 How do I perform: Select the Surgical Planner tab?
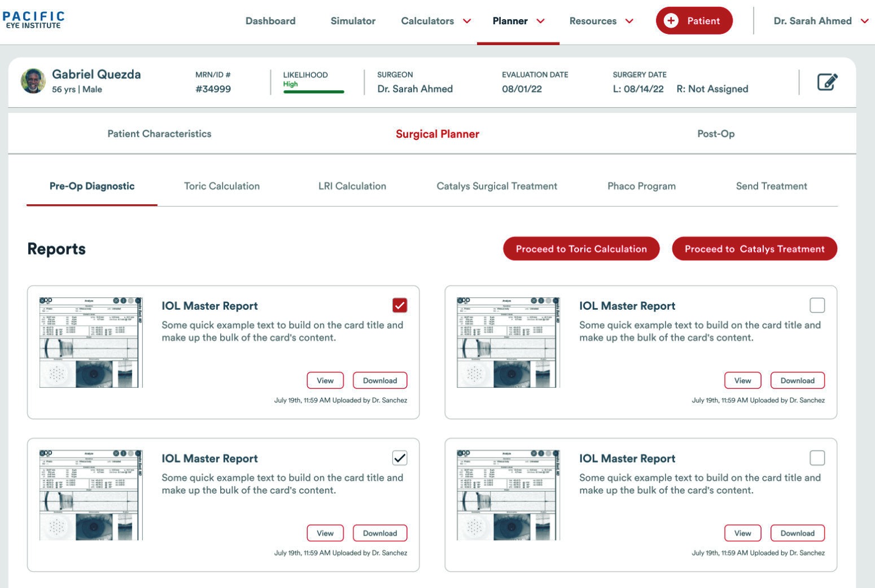[438, 134]
